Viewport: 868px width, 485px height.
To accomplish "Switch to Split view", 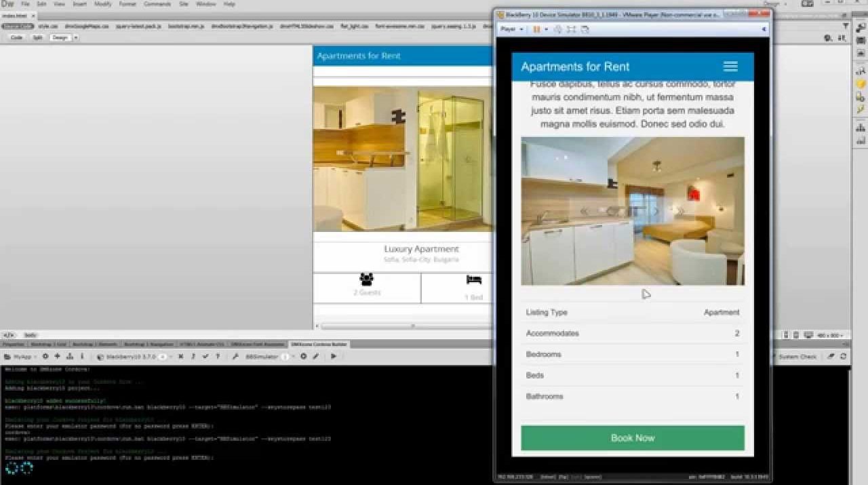I will (37, 37).
